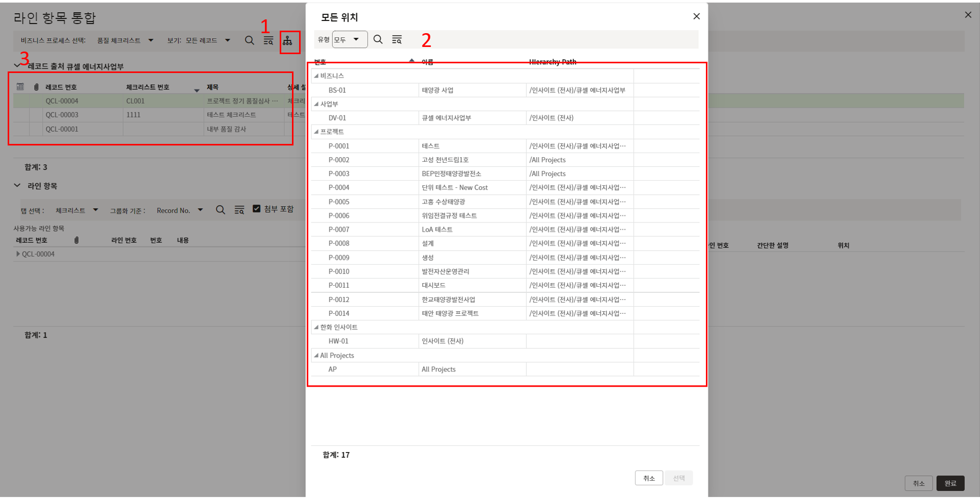Select the P-0005 고흥 수상태양광 row
The image size is (980, 500).
click(x=443, y=202)
